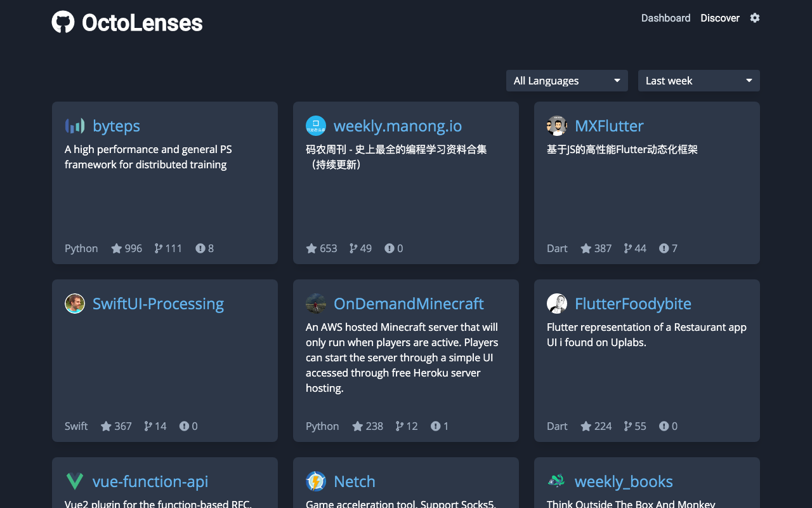This screenshot has width=812, height=508.
Task: Click the 55 fork count
Action: tap(640, 426)
